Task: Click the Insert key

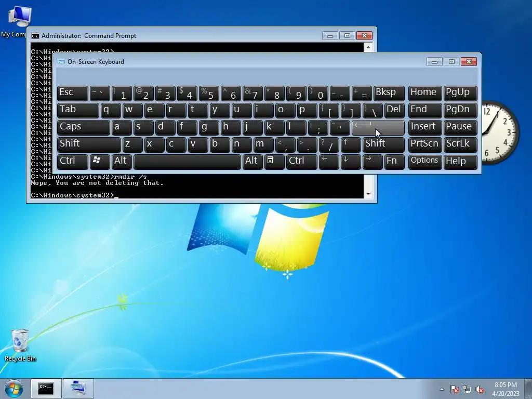Action: click(425, 128)
